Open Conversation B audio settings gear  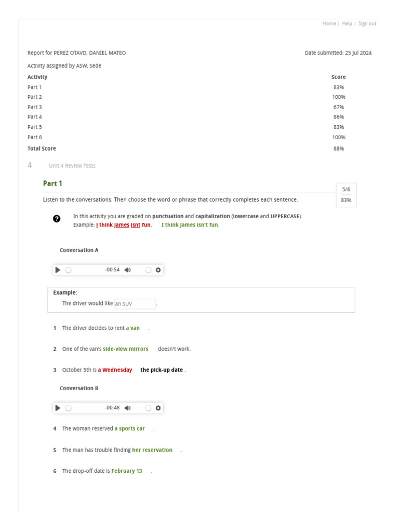[x=158, y=408]
